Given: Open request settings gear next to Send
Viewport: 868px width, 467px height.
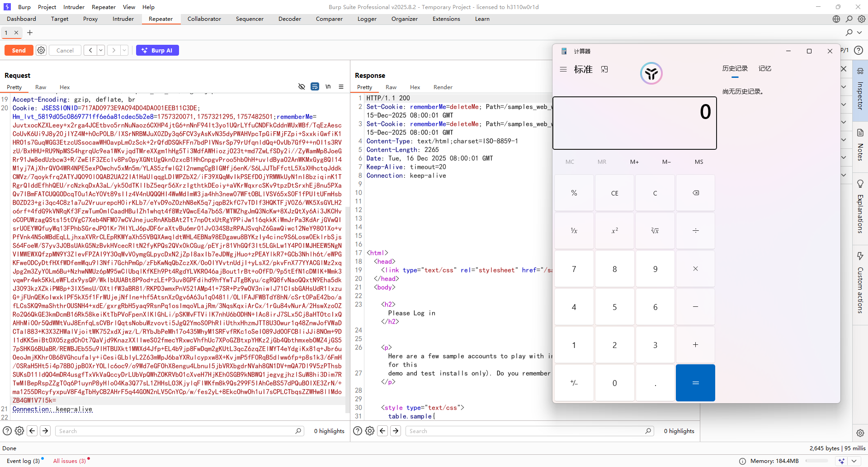Looking at the screenshot, I should pyautogui.click(x=41, y=50).
